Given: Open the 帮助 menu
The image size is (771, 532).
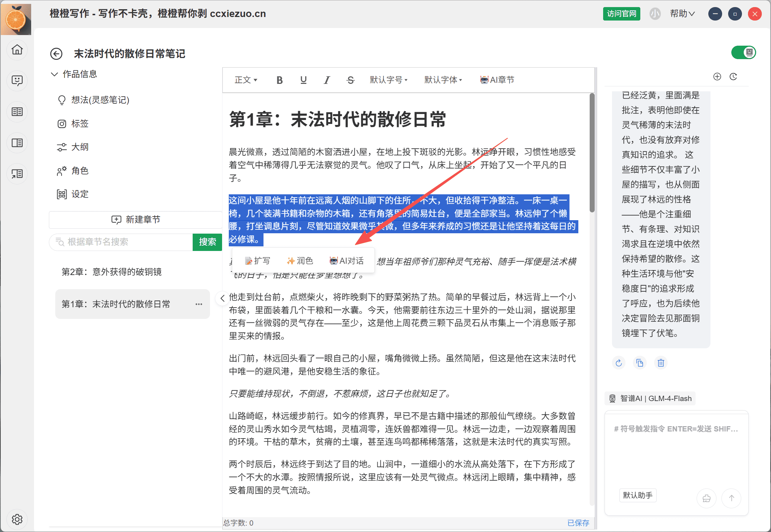Looking at the screenshot, I should click(x=682, y=14).
